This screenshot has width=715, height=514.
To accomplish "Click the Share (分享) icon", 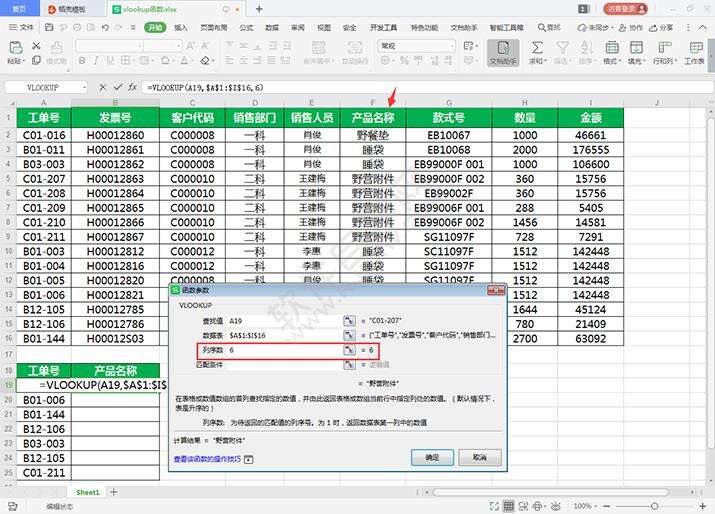I will click(x=653, y=28).
